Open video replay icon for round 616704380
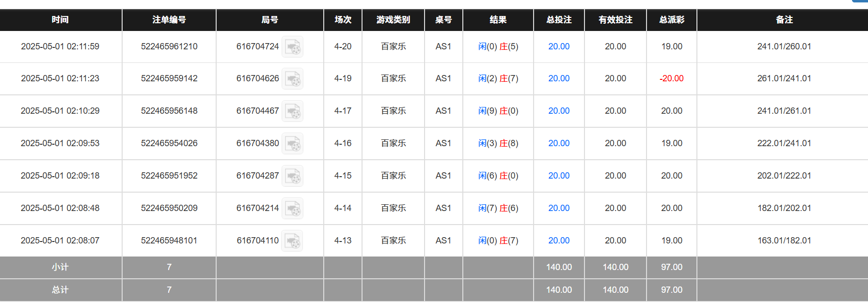868x302 pixels. (x=292, y=144)
